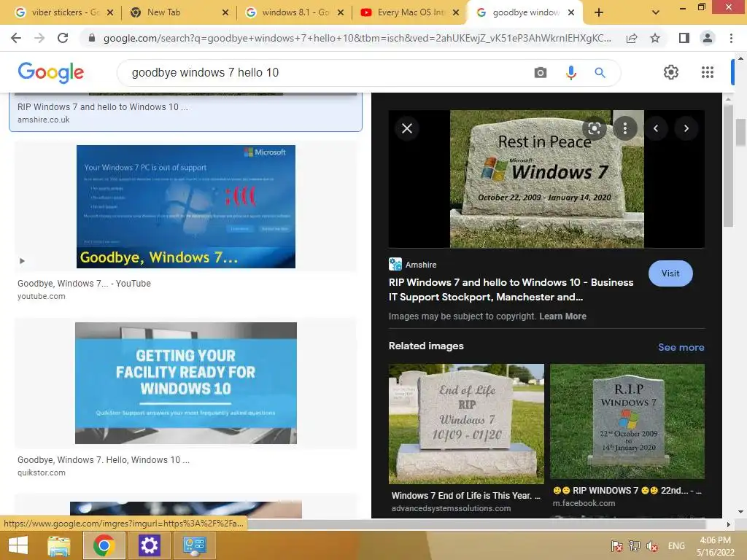The image size is (747, 560).
Task: Open the Google apps grid
Action: (708, 72)
